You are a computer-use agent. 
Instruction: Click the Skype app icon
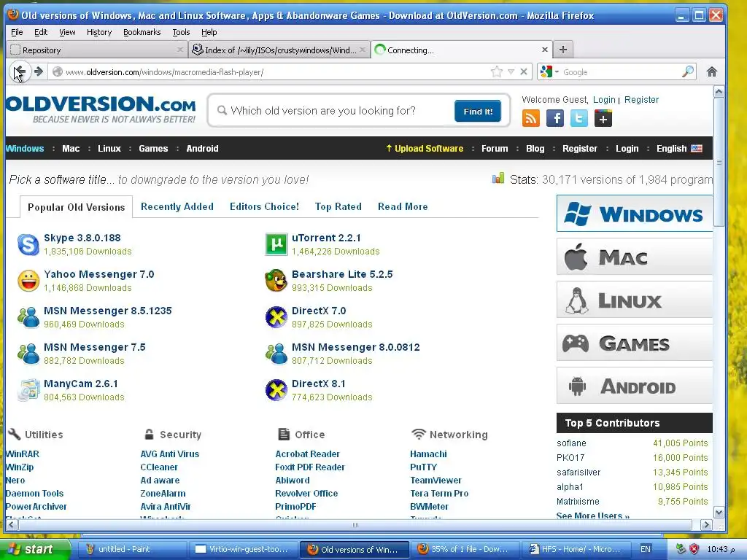click(28, 245)
